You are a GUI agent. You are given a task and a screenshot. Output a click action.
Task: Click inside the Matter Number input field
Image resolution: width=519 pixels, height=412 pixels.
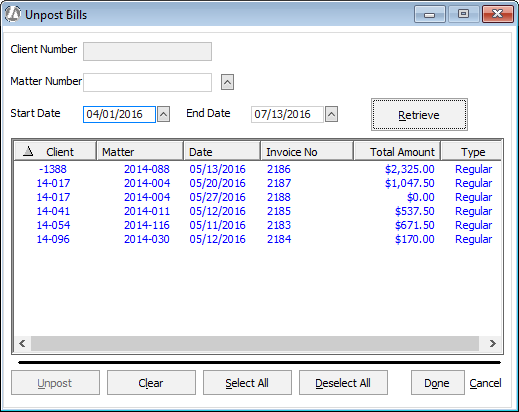tap(147, 82)
